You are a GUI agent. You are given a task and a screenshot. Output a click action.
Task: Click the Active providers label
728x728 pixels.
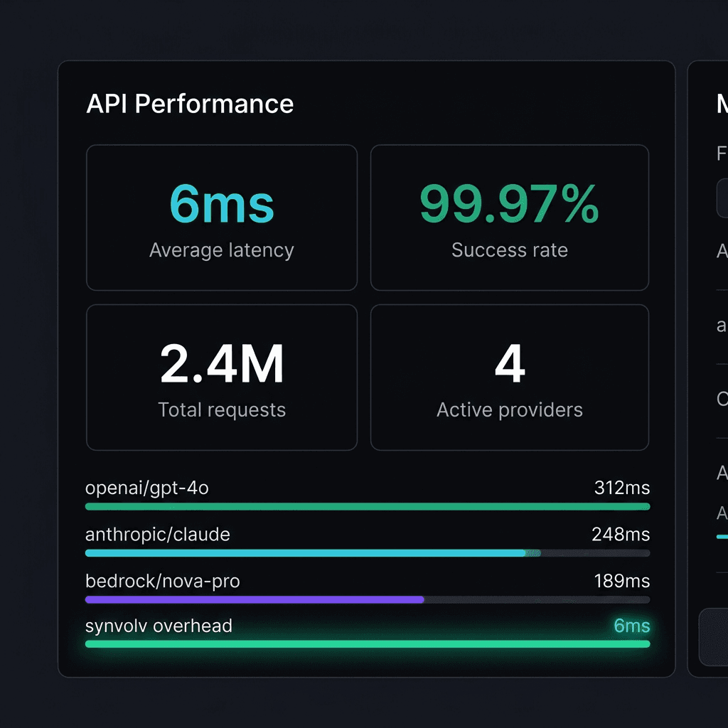(510, 410)
